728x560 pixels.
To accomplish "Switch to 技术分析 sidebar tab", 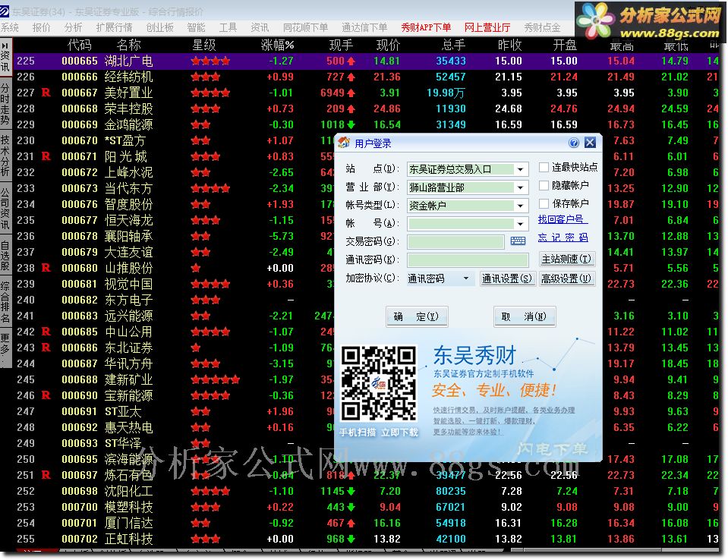I will coord(5,156).
